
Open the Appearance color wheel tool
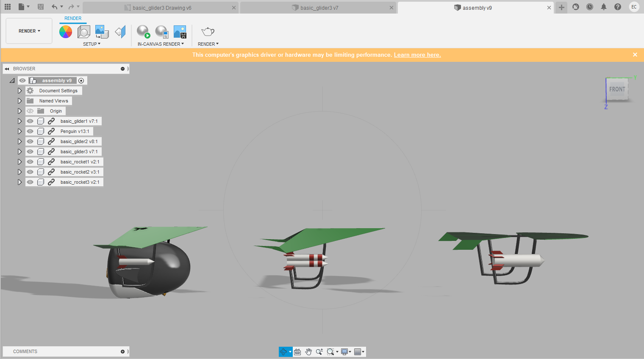click(65, 32)
